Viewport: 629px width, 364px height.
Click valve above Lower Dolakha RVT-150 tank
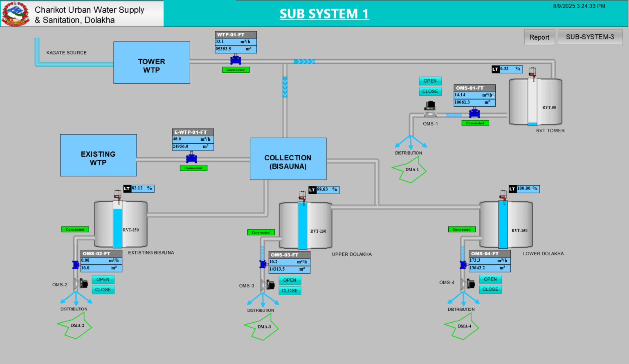tap(502, 195)
